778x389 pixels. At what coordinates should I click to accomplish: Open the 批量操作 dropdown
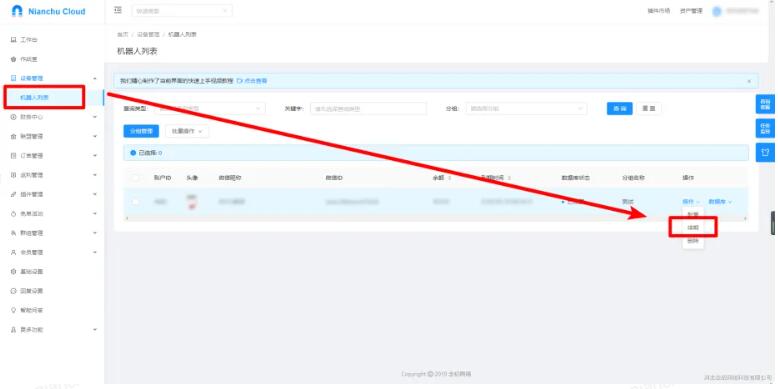click(x=187, y=131)
